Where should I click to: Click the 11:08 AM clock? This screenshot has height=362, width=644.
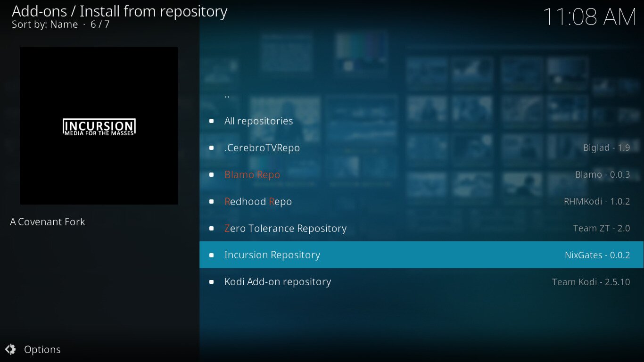[590, 17]
